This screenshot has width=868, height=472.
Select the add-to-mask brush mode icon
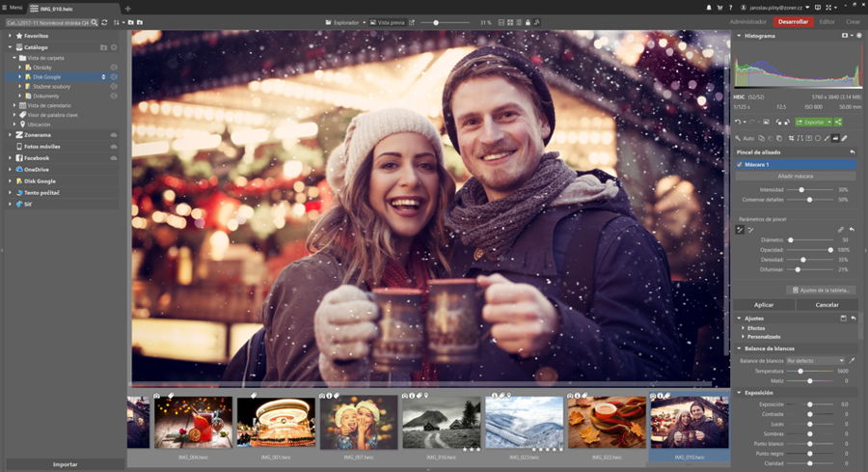740,230
